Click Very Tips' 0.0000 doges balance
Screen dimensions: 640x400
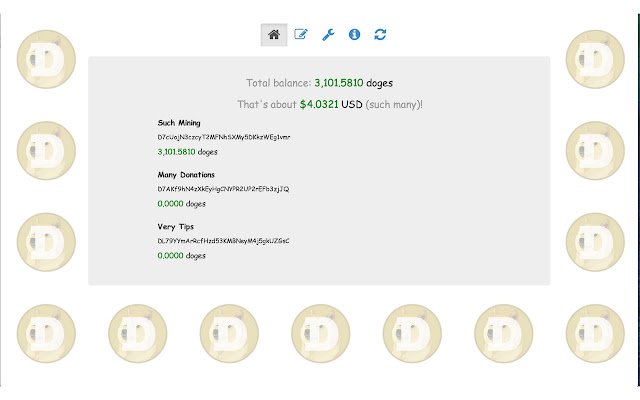coord(181,256)
